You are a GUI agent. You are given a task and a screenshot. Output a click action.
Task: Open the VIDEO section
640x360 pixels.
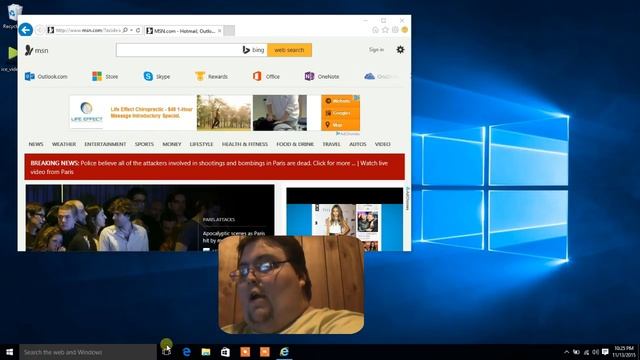pos(382,144)
